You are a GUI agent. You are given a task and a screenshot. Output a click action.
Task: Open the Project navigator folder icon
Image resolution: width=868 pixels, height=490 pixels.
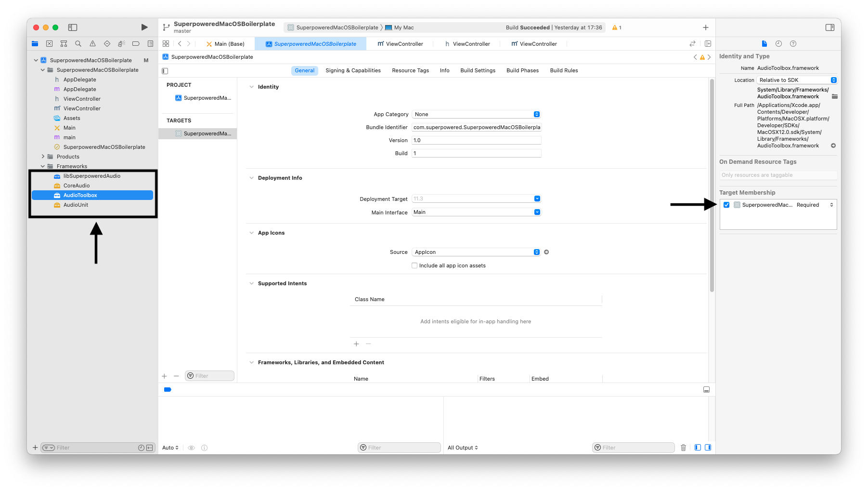click(35, 44)
